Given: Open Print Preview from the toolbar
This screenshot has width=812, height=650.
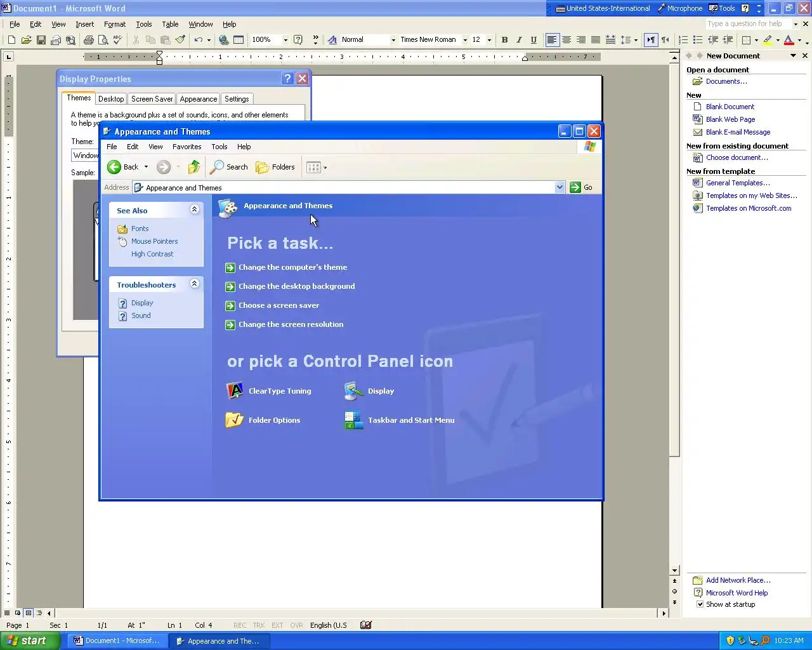Looking at the screenshot, I should 103,40.
